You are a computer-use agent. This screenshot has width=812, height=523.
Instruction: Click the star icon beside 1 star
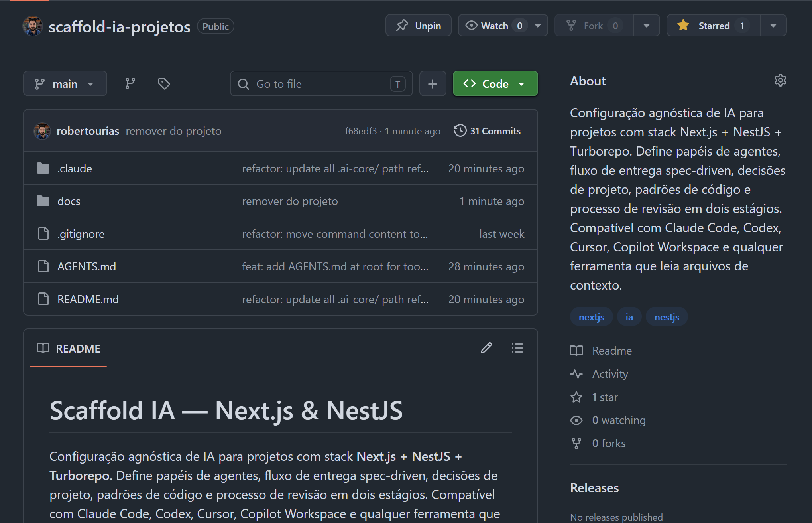[576, 397]
